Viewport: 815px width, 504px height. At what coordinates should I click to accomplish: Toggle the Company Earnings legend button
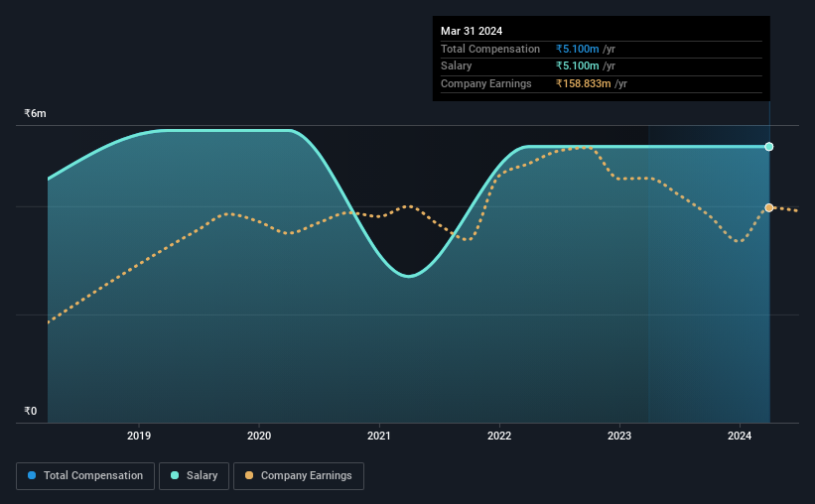[x=299, y=476]
